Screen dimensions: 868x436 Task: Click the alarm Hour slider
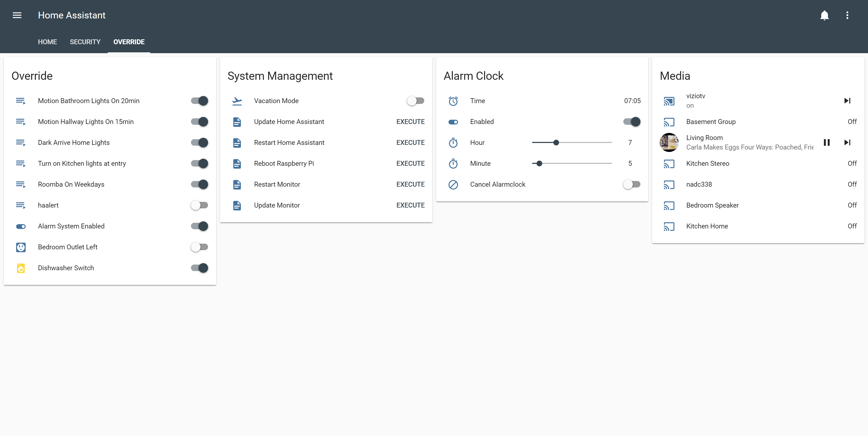tap(572, 142)
